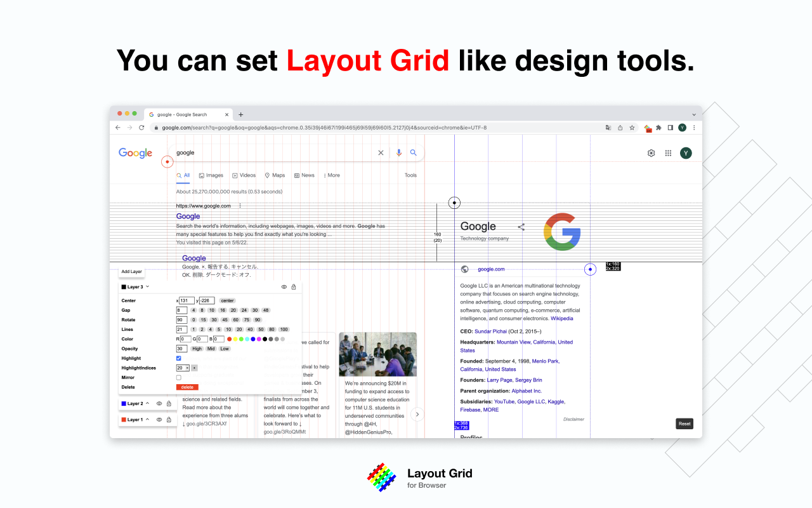Image resolution: width=812 pixels, height=508 pixels.
Task: Toggle Layer 3 visibility eye
Action: 284,287
